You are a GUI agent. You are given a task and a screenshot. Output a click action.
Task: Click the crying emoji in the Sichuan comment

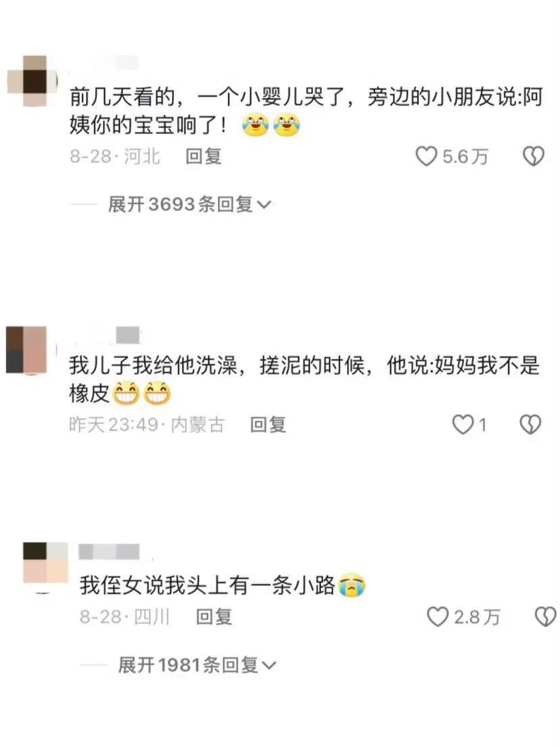pos(352,585)
